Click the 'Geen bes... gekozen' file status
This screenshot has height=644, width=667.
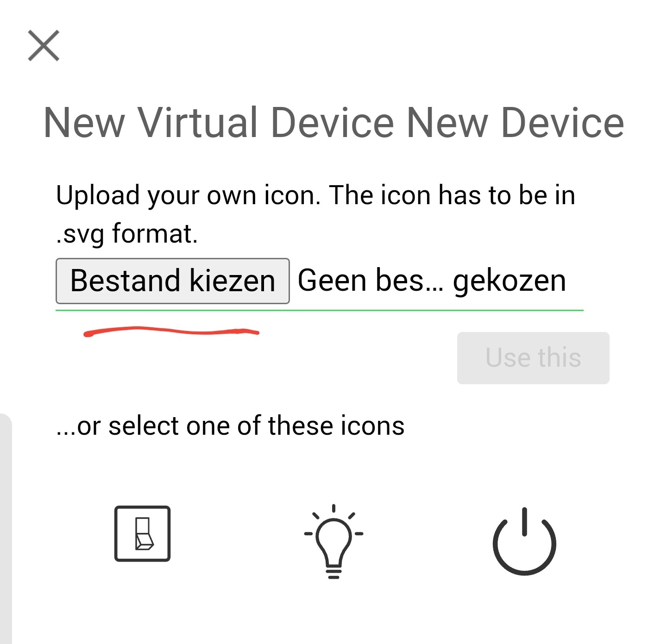click(x=432, y=281)
